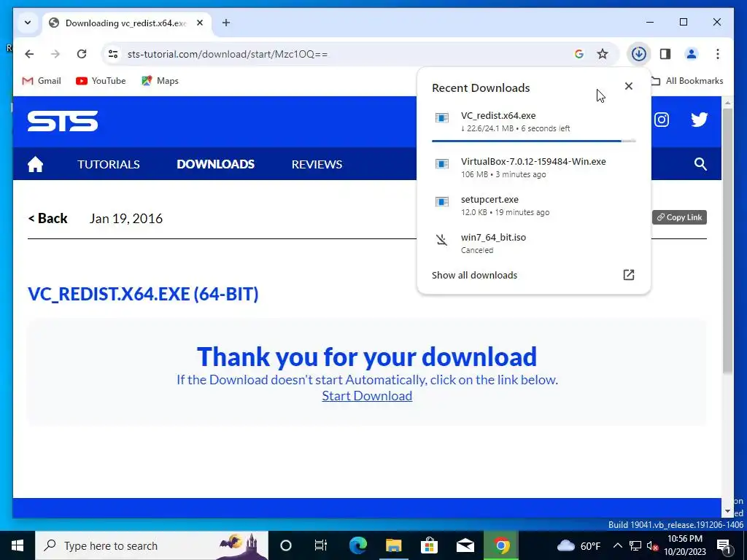Click Show all downloads
Viewport: 747px width, 560px height.
tap(474, 275)
